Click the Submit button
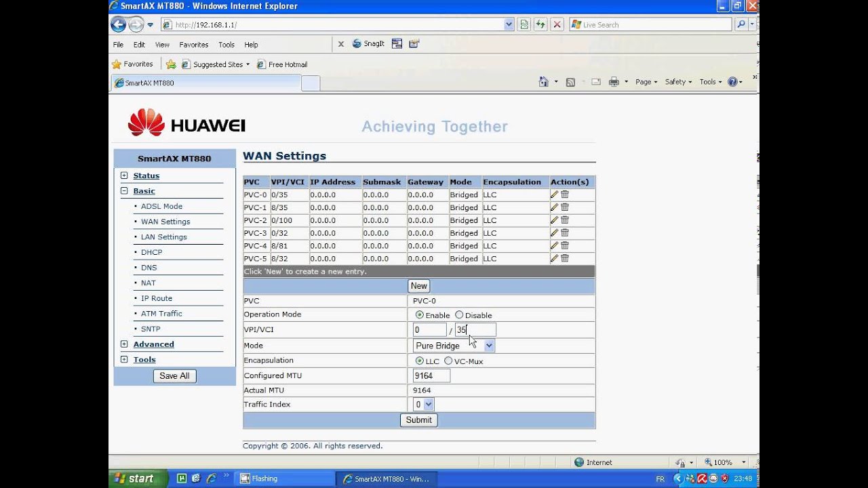 click(x=418, y=420)
